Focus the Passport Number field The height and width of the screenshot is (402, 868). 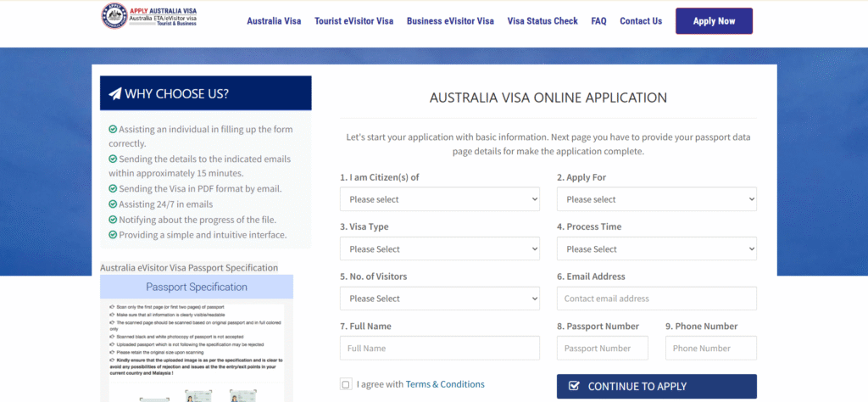603,349
